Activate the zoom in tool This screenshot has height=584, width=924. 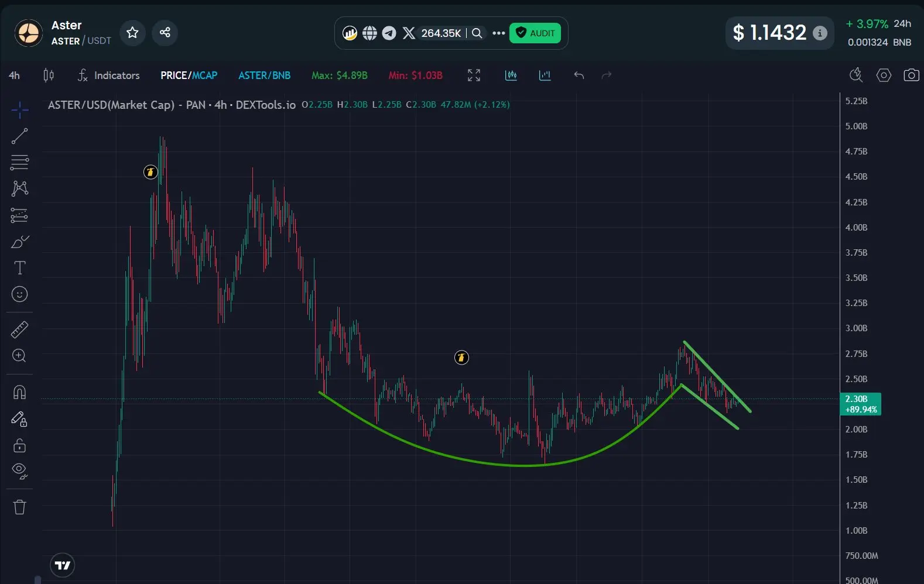point(19,356)
